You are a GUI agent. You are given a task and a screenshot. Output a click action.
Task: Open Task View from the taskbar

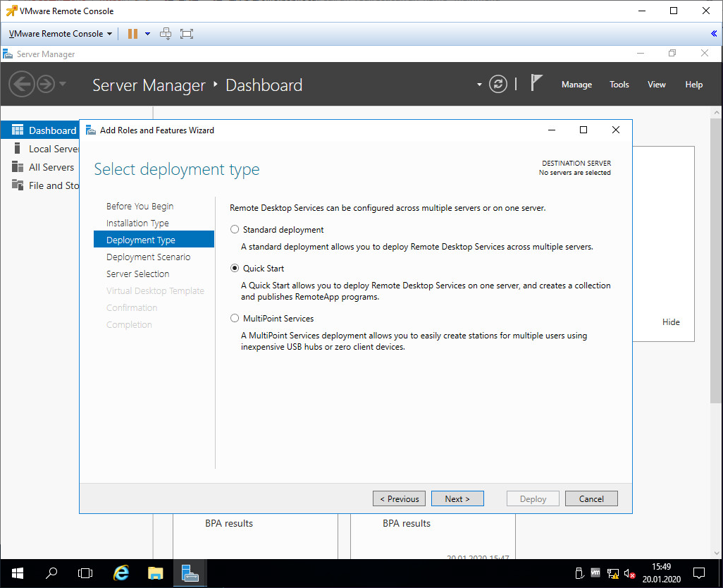(x=85, y=573)
